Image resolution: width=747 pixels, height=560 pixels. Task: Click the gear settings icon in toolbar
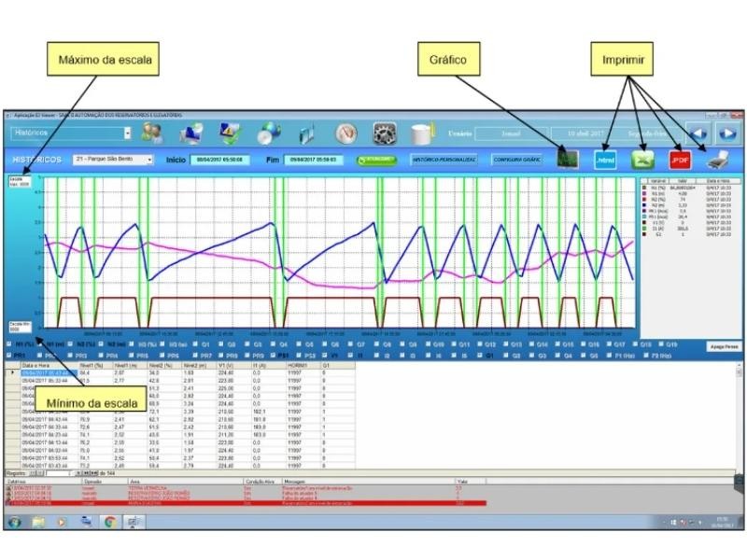pyautogui.click(x=385, y=133)
